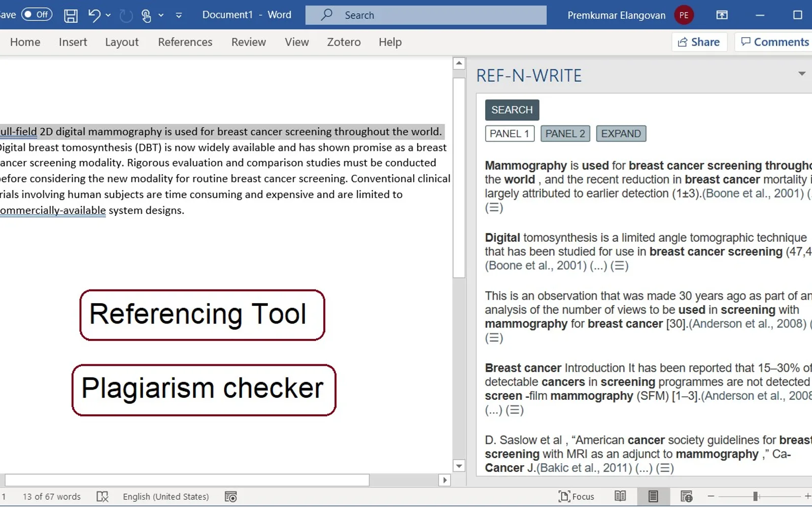Click the Redo/Repeat icon
The image size is (812, 508).
pyautogui.click(x=126, y=16)
